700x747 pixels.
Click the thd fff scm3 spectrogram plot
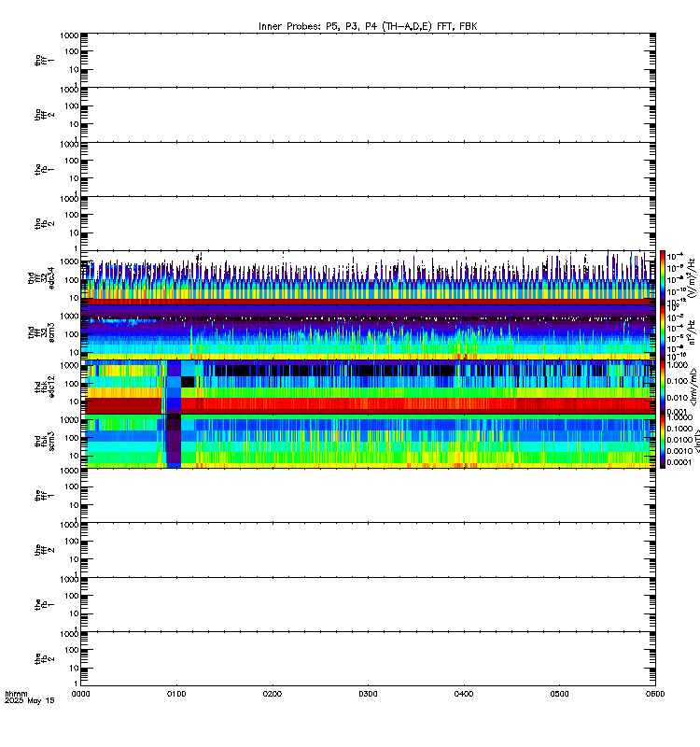[368, 332]
